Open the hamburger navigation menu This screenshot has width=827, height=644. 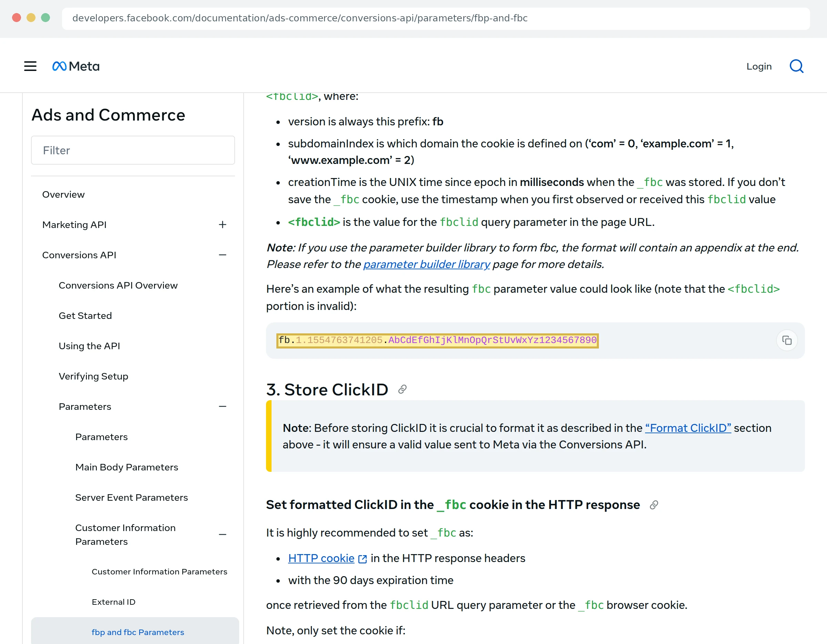pos(30,66)
